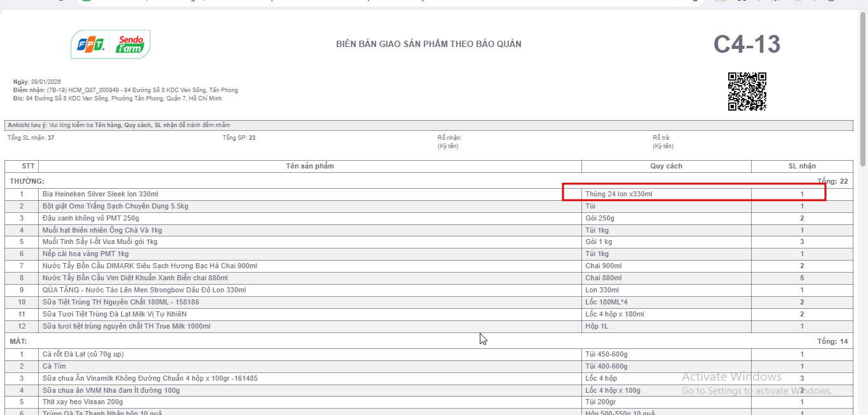Click 'Thịt xay heo Vissan 200g'
Viewport: 868px width, 415px height.
point(83,402)
